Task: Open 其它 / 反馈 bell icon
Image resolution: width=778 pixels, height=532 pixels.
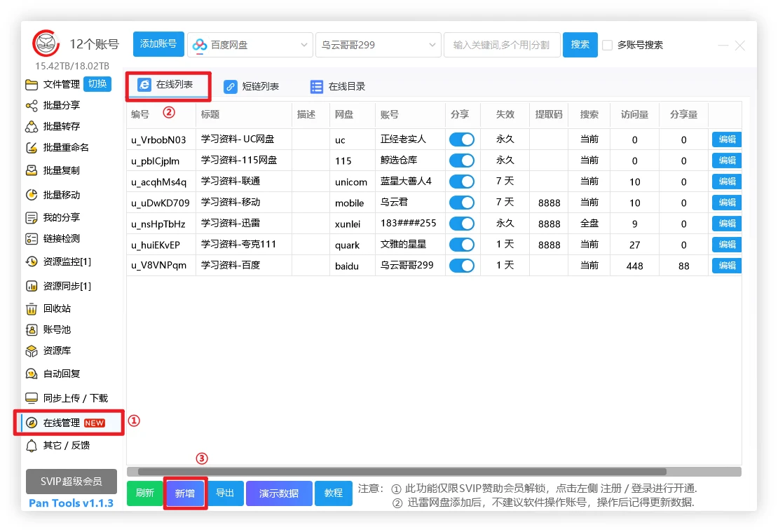Action: [32, 446]
